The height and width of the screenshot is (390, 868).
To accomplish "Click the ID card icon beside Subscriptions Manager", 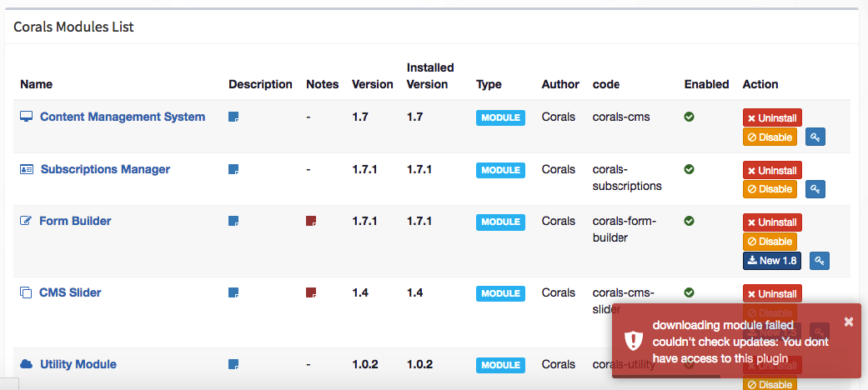I will [27, 169].
